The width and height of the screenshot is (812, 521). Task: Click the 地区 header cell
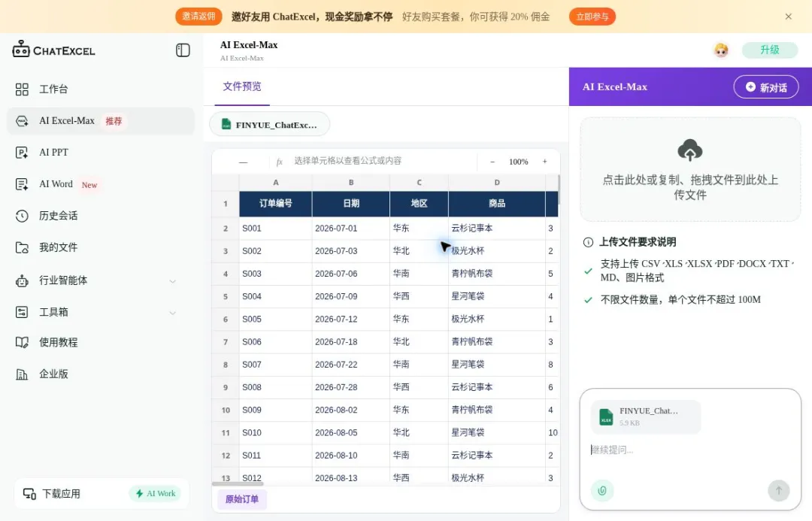tap(419, 204)
